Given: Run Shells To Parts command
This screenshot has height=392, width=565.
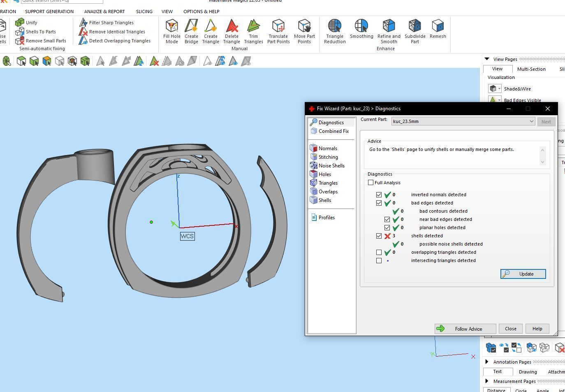Looking at the screenshot, I should (x=35, y=32).
